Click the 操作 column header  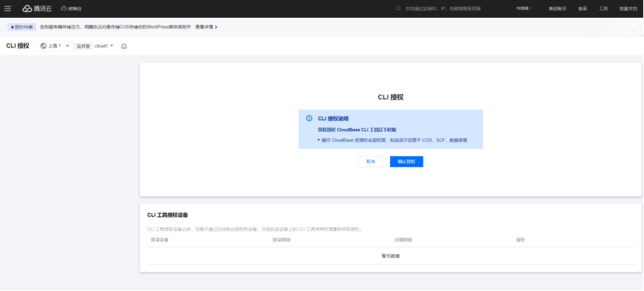[x=520, y=240]
